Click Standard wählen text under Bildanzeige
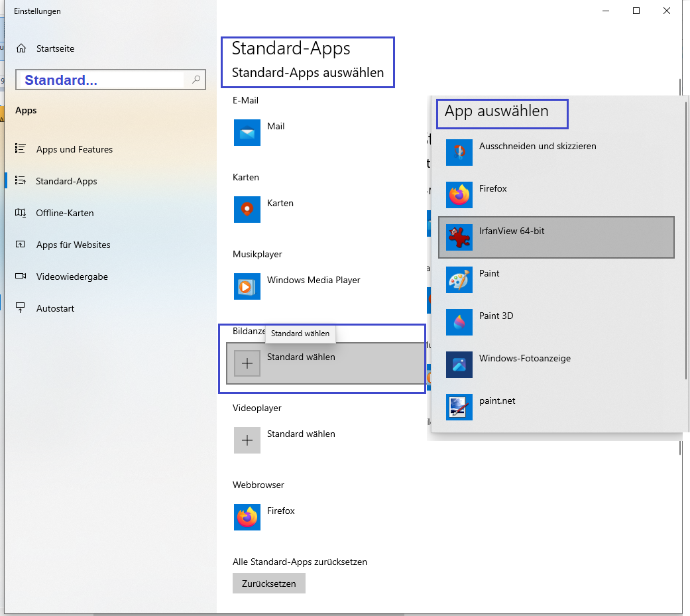Image resolution: width=690 pixels, height=616 pixels. [301, 357]
